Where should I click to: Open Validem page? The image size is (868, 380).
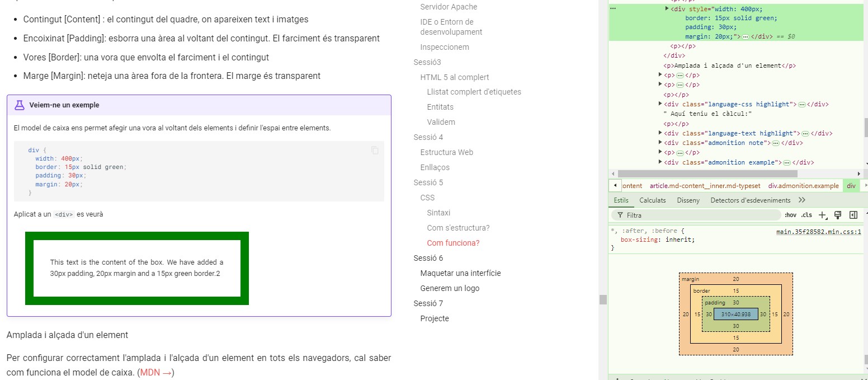point(441,122)
